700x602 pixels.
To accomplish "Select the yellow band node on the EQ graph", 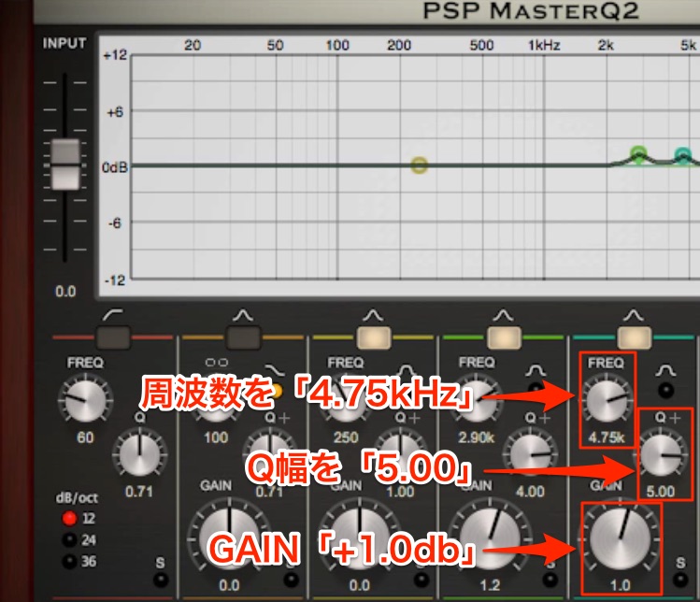I will pyautogui.click(x=420, y=165).
